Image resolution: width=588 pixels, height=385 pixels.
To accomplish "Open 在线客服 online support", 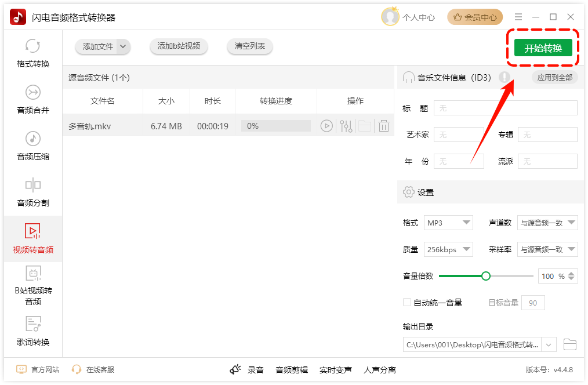I will [x=93, y=369].
